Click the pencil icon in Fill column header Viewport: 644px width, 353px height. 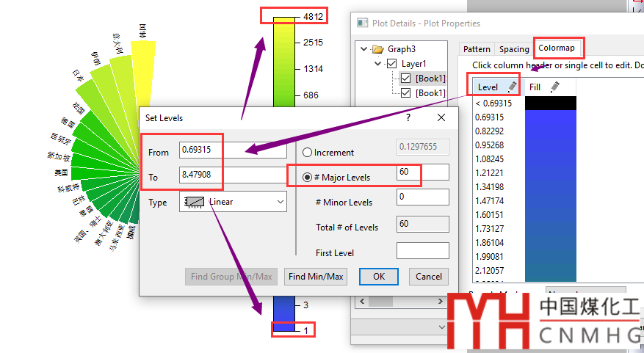click(554, 87)
